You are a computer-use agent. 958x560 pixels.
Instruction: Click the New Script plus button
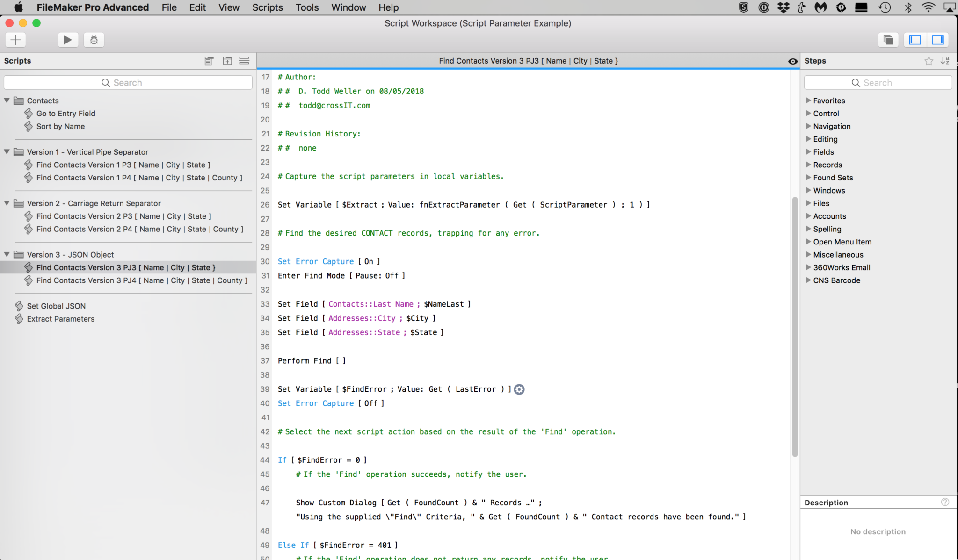pos(15,40)
